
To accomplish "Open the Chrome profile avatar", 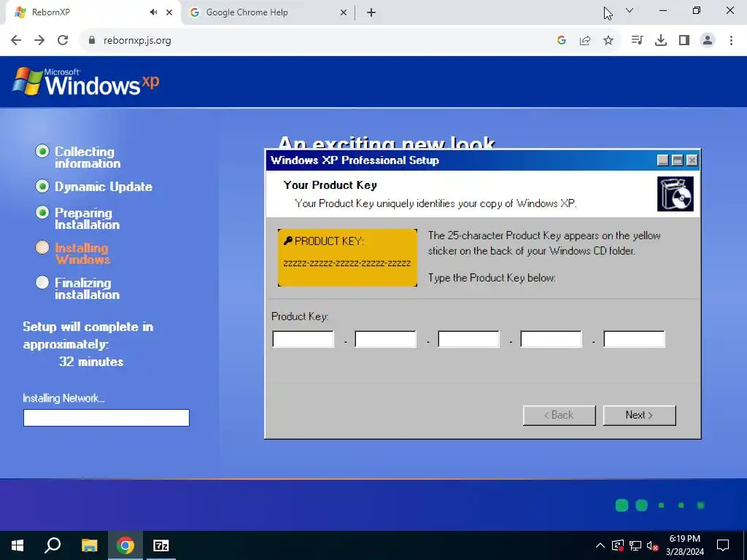I will [708, 41].
